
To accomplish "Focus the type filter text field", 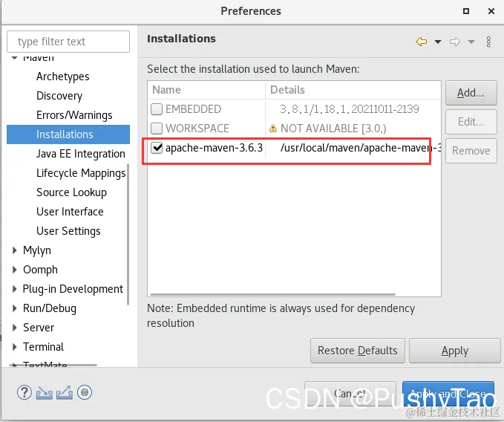I will click(68, 42).
